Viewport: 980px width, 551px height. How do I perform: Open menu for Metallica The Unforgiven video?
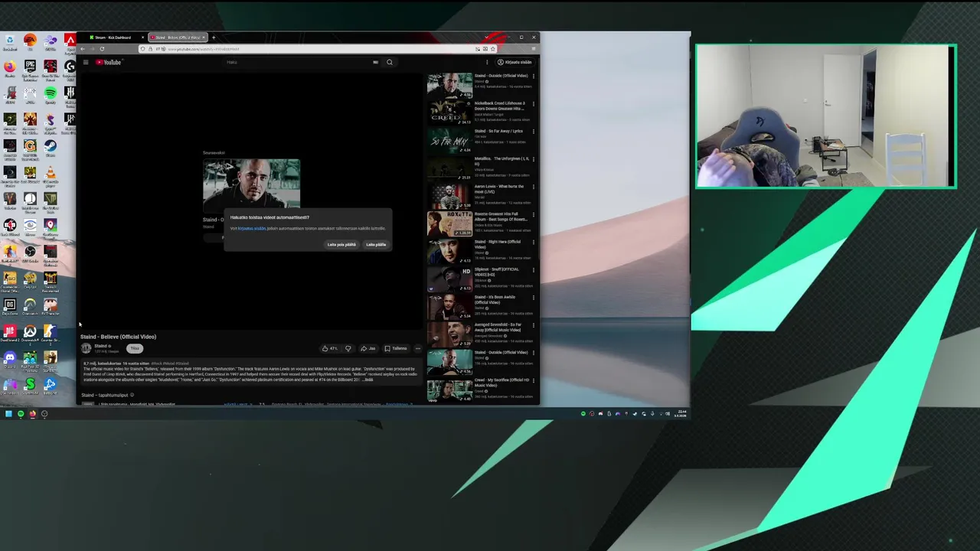point(534,159)
